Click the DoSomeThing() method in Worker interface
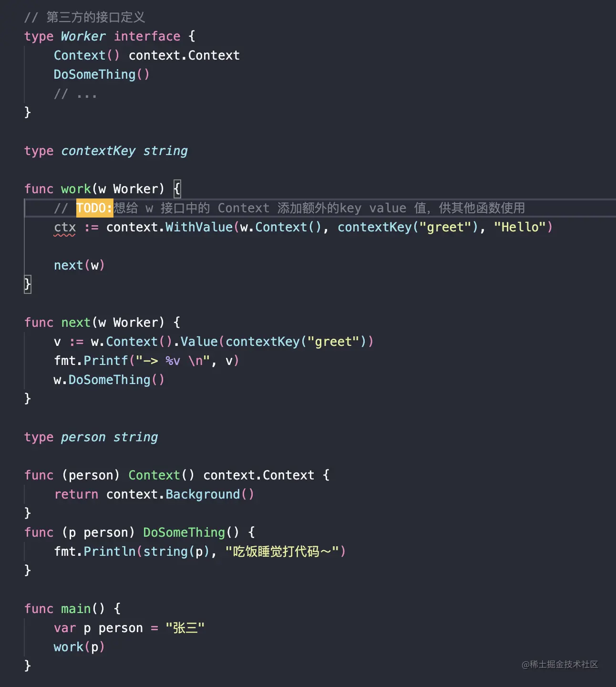 pyautogui.click(x=102, y=74)
